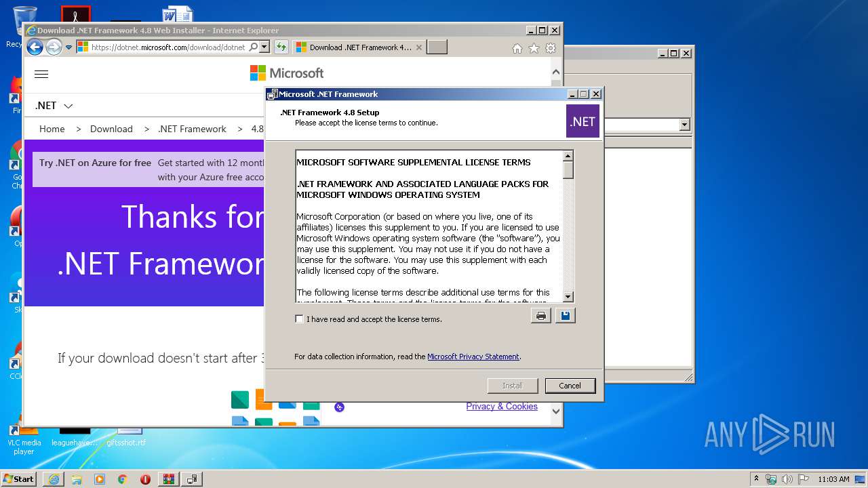868x488 pixels.
Task: Go back in Internet Explorer
Action: (35, 47)
